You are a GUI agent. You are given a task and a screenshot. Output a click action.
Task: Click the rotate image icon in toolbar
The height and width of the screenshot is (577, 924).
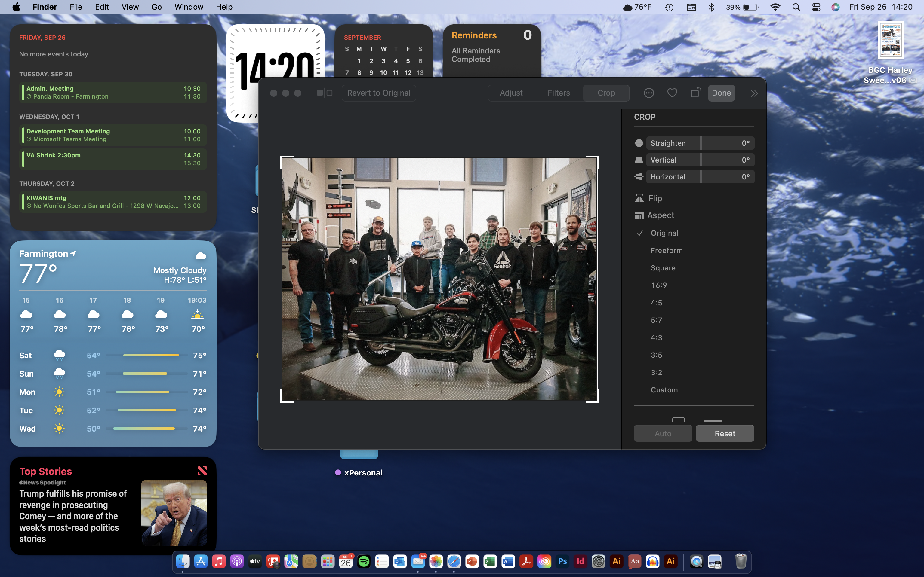click(695, 93)
